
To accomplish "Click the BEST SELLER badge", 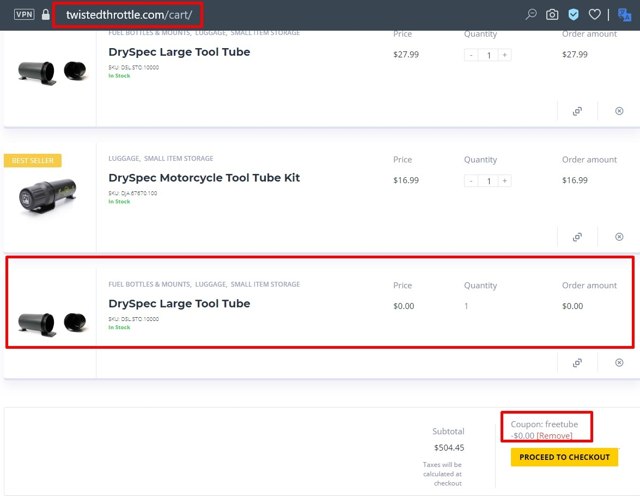I will pyautogui.click(x=33, y=160).
